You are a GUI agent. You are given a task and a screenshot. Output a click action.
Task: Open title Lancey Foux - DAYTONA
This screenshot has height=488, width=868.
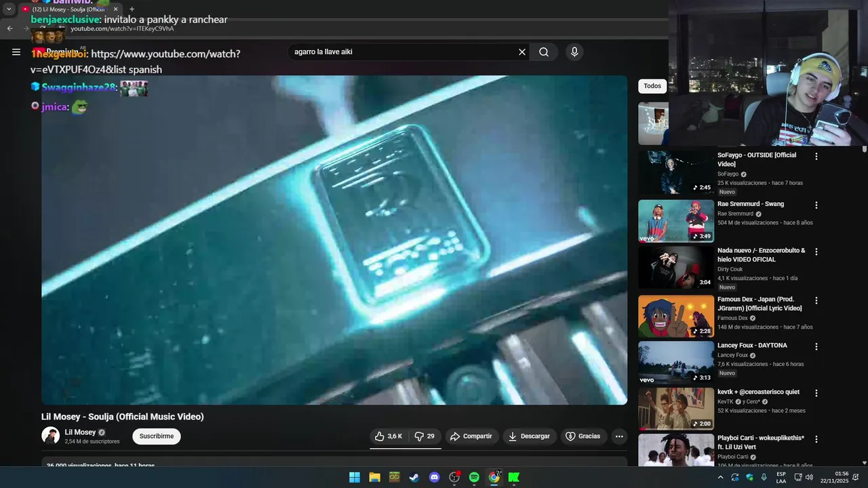[752, 346]
